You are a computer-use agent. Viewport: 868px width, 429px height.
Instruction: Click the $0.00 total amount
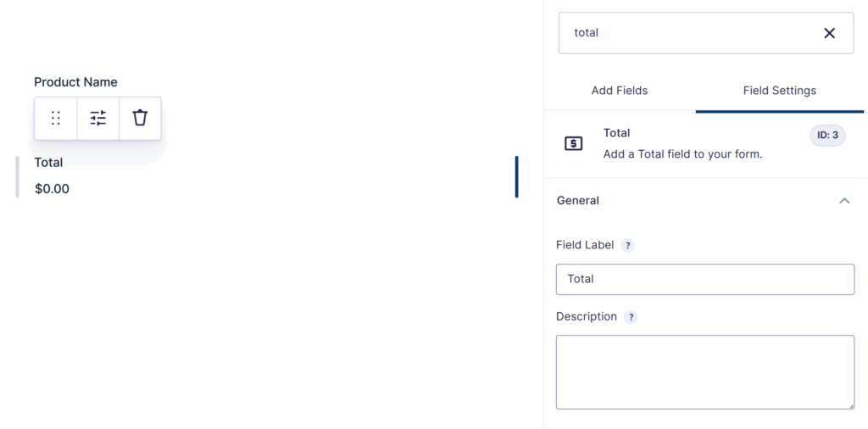52,189
